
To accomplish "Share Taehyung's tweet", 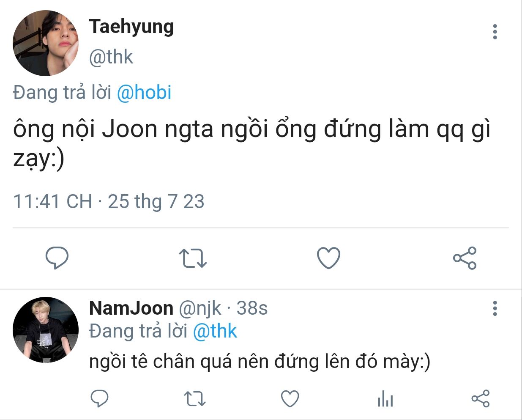I will pos(465,258).
